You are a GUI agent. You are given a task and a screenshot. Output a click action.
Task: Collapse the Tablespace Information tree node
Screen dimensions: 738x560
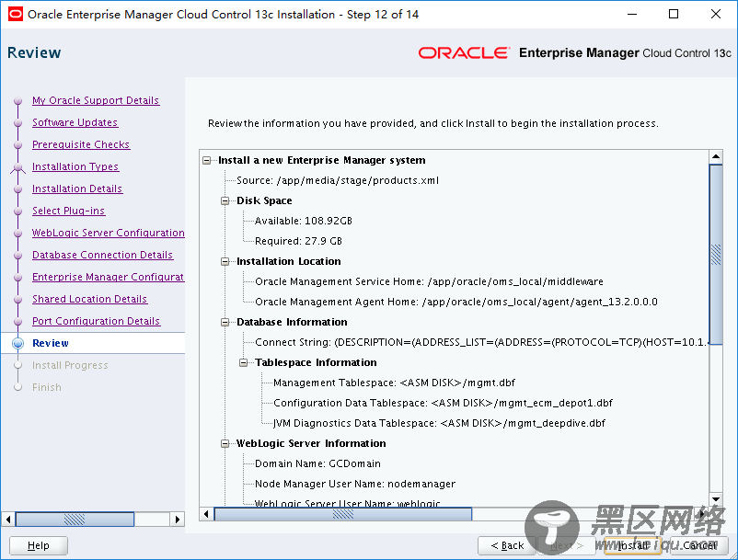(243, 362)
